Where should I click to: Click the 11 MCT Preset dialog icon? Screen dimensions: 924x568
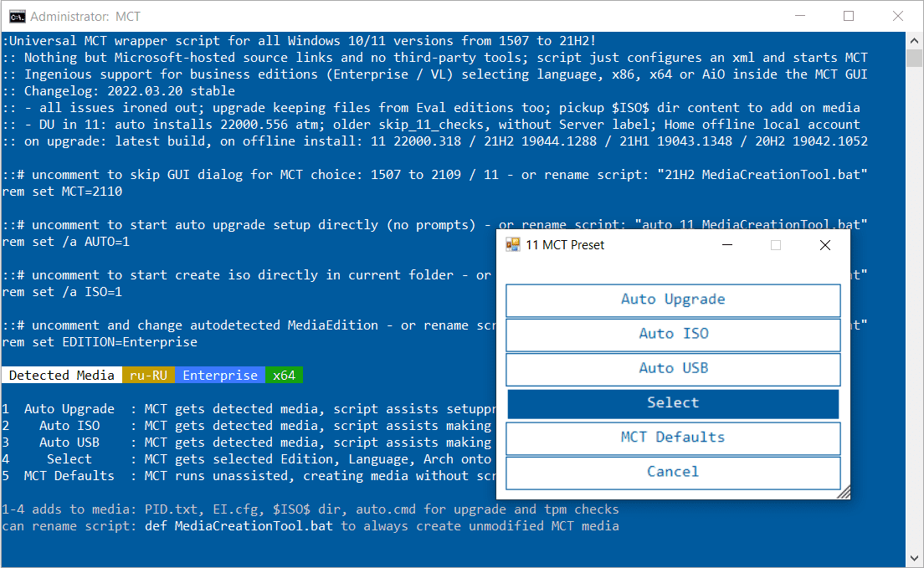(x=513, y=244)
